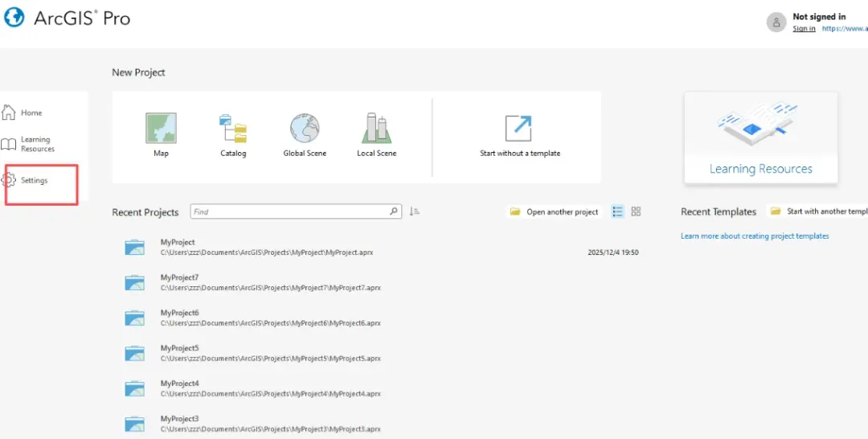Click Start without a template icon
The image size is (868, 439).
pyautogui.click(x=518, y=129)
